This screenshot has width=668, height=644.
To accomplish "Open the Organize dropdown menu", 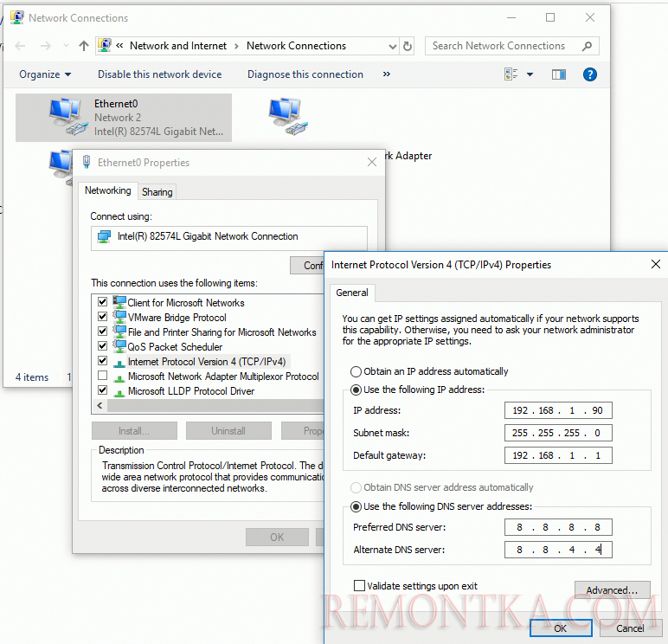I will click(45, 74).
